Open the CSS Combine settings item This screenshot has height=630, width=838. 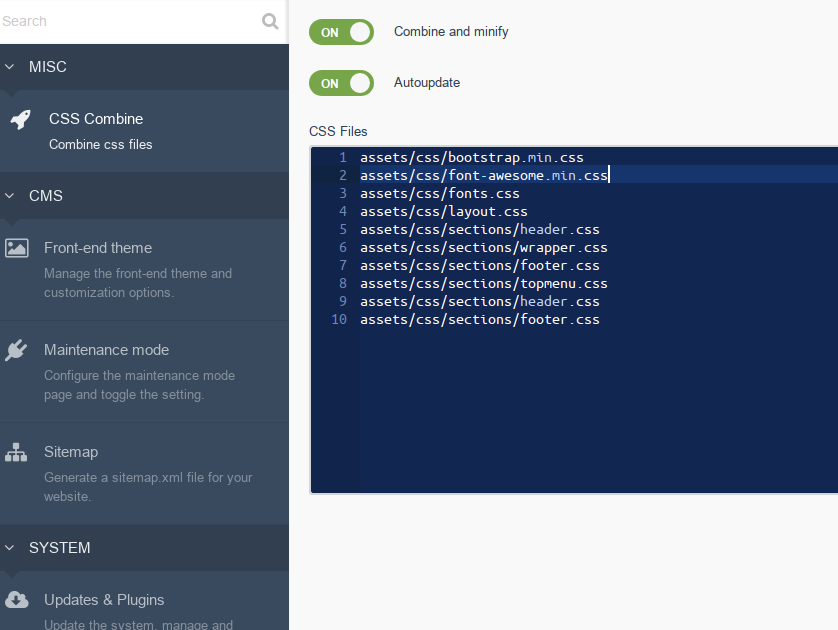point(144,131)
